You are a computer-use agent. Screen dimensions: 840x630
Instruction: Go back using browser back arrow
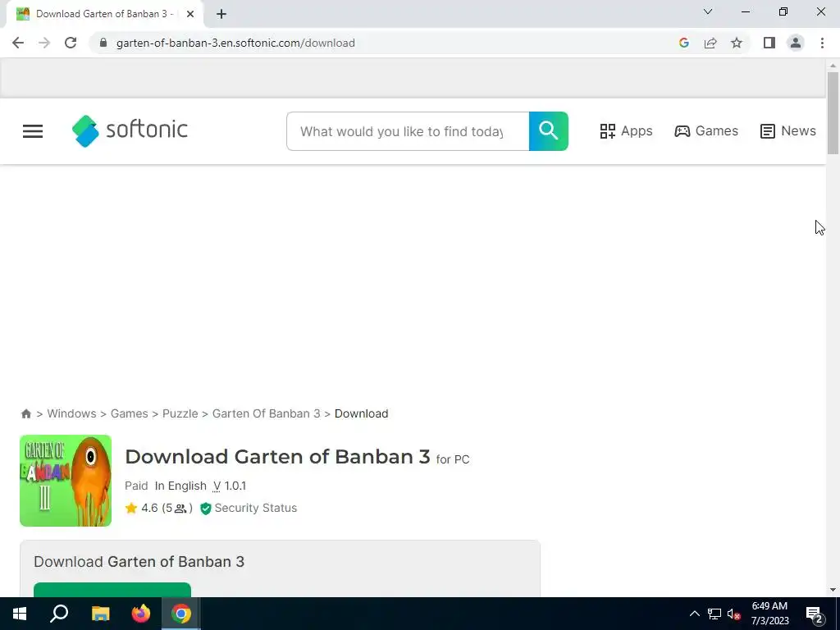pos(18,43)
